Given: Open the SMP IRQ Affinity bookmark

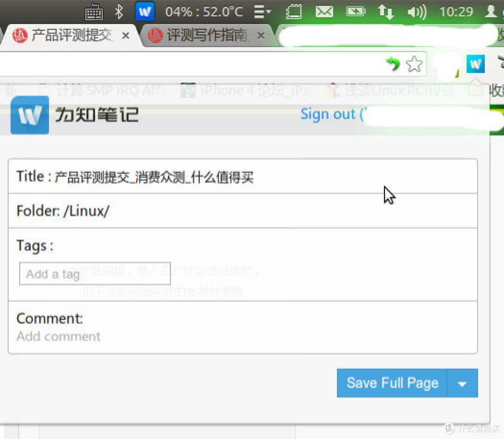Looking at the screenshot, I should [x=103, y=91].
